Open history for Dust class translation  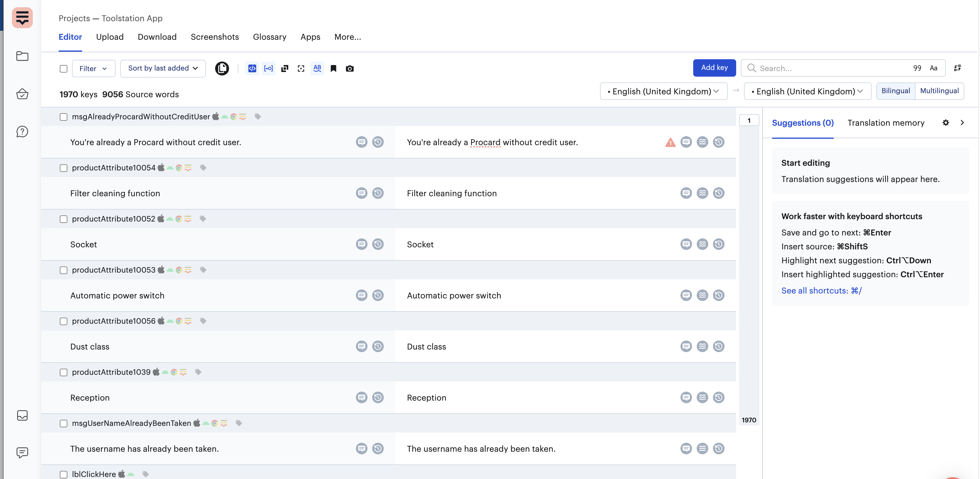718,346
